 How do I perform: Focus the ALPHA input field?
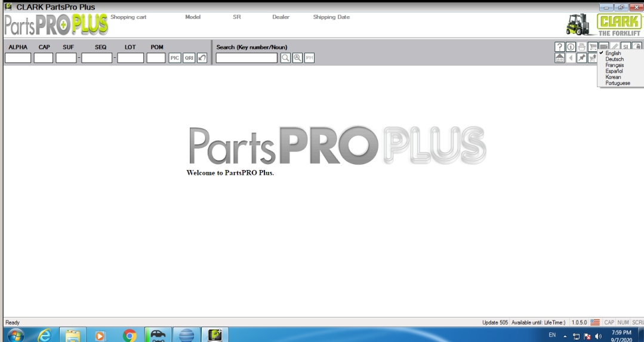(x=18, y=58)
